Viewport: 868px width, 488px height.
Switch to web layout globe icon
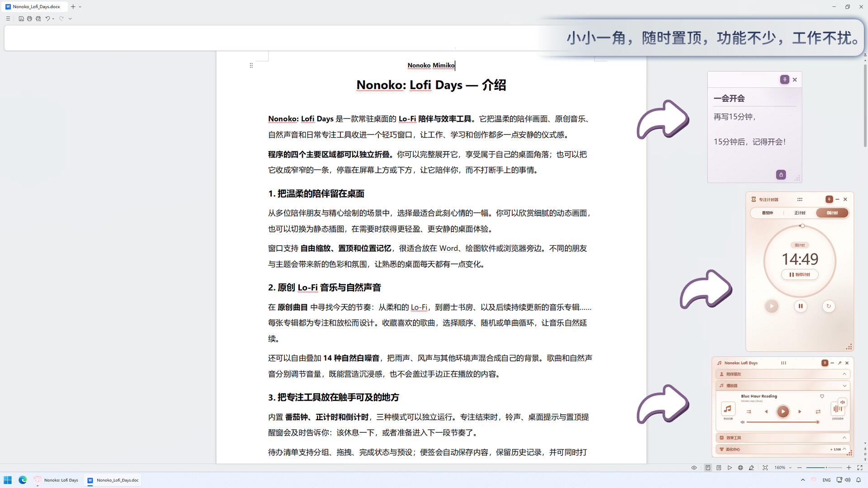pos(741,468)
